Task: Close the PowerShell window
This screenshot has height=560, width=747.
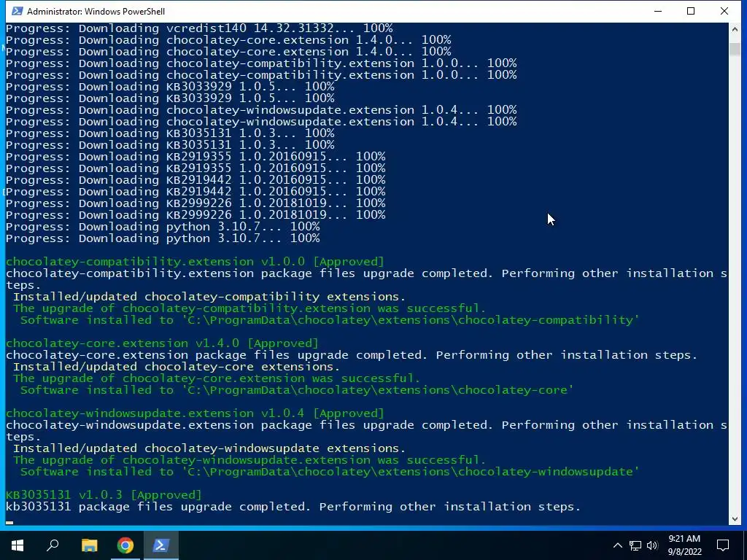Action: (724, 11)
